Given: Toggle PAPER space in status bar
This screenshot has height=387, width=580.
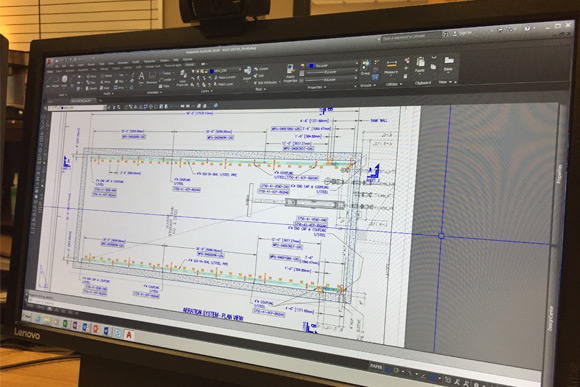Looking at the screenshot, I should (376, 367).
